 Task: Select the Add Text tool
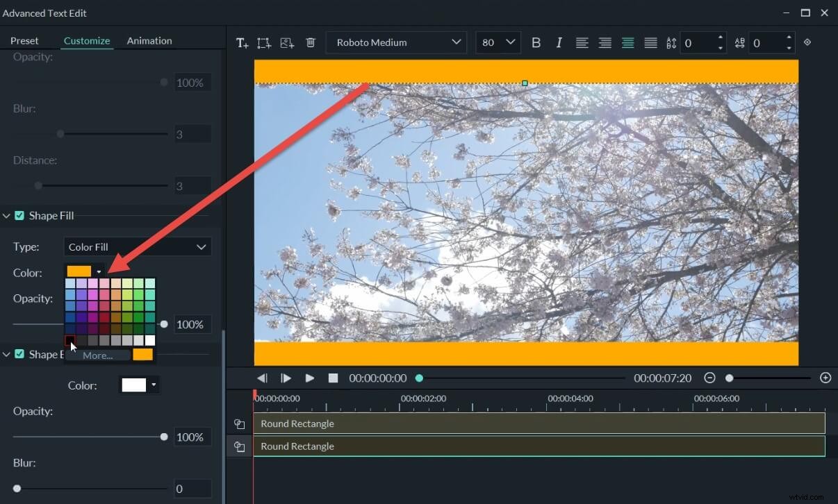click(x=242, y=42)
